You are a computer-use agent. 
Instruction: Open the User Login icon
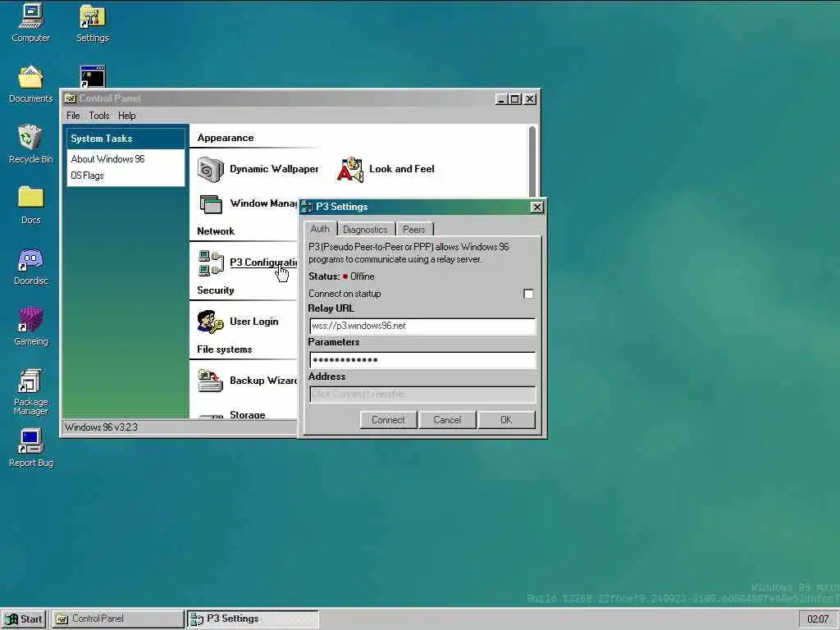tap(210, 322)
